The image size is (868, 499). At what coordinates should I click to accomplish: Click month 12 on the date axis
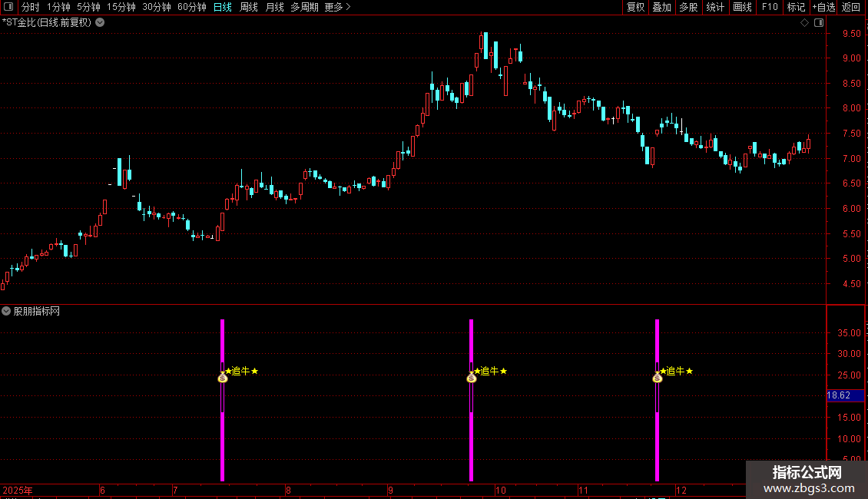(x=681, y=490)
